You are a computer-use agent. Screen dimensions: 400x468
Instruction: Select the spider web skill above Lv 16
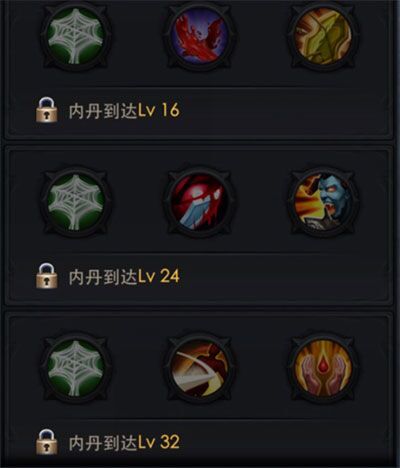pyautogui.click(x=76, y=37)
